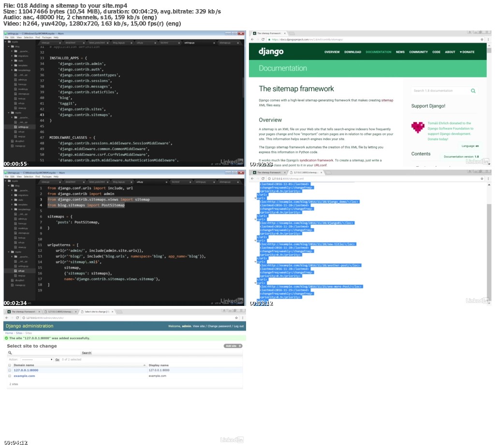Check the example.com site row checkbox

[x=10, y=376]
